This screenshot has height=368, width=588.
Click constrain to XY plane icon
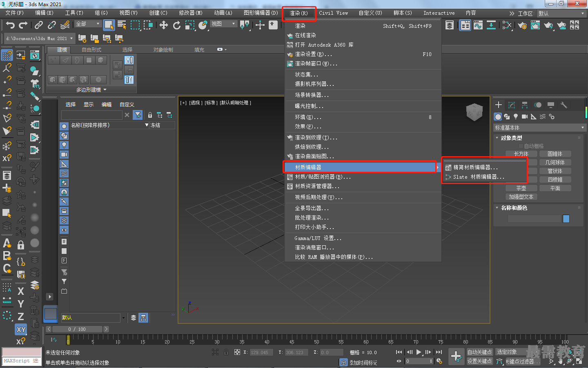point(21,329)
